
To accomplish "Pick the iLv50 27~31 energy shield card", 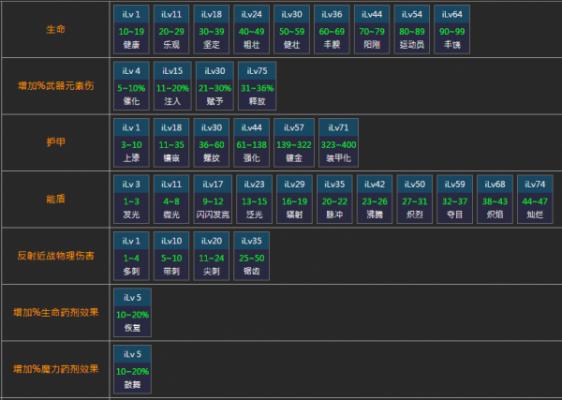I will click(x=414, y=199).
